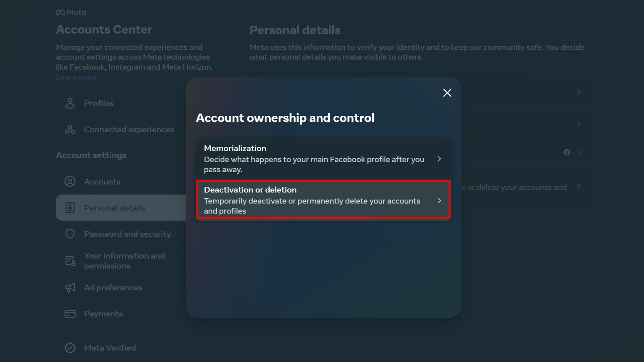Select Password and security menu item
The image size is (644, 362).
[127, 234]
